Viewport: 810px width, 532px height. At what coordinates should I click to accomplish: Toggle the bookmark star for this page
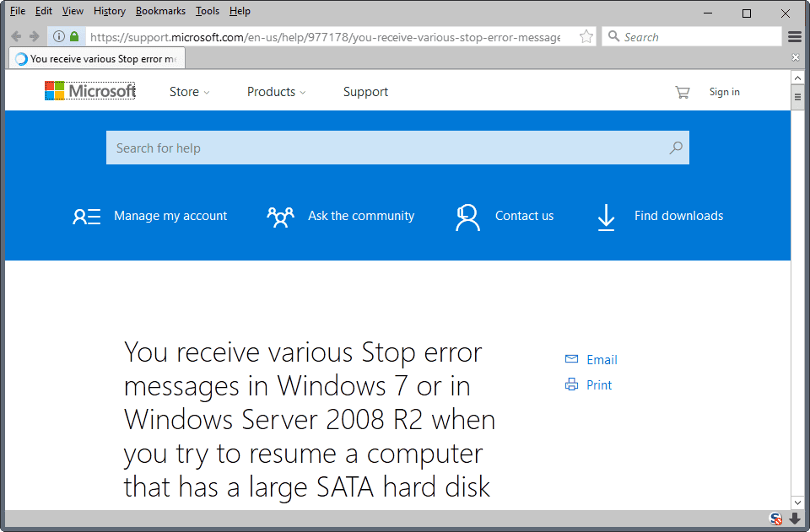pos(586,36)
